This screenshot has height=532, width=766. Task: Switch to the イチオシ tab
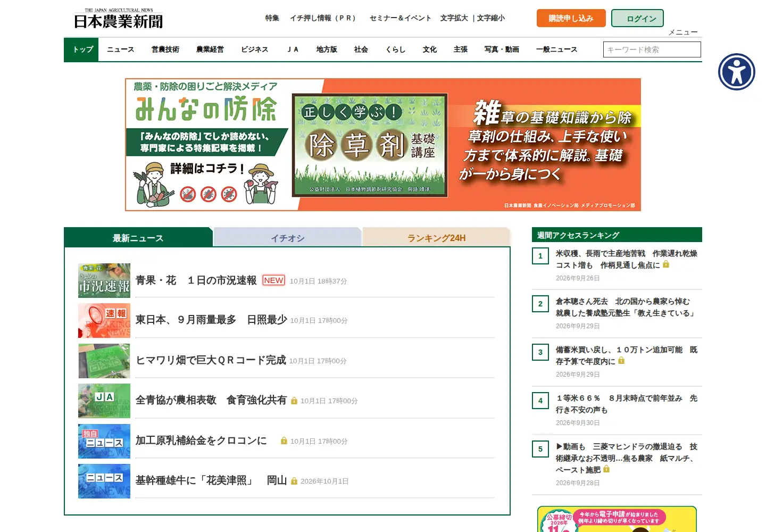pyautogui.click(x=288, y=237)
